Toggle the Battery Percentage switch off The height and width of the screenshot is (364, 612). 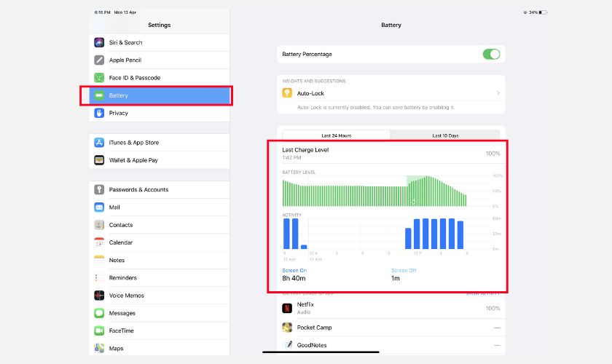tap(491, 54)
